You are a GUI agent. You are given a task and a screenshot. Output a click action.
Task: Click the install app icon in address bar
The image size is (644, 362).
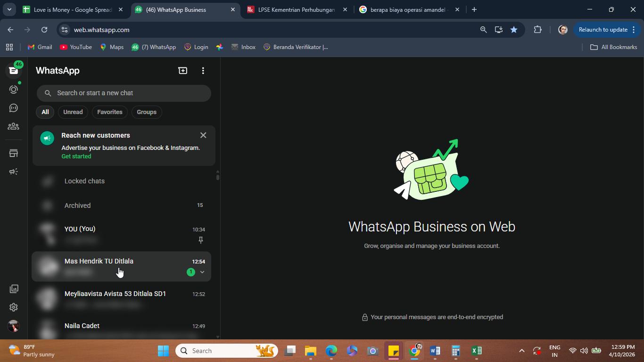498,30
